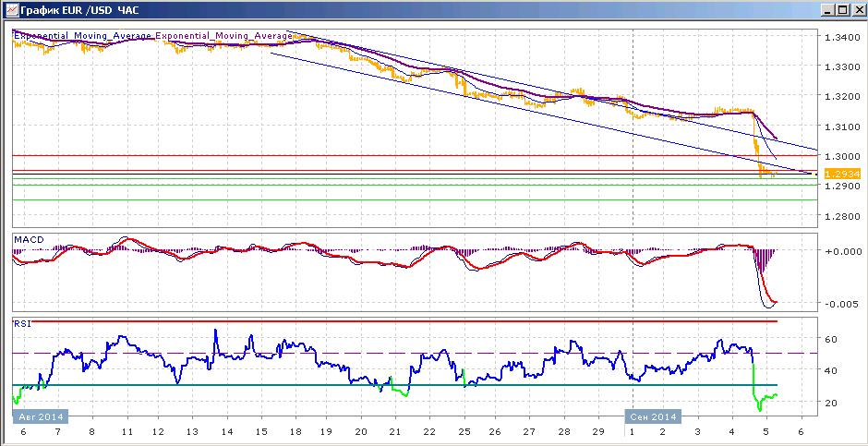Click date axis label 8

[x=92, y=431]
